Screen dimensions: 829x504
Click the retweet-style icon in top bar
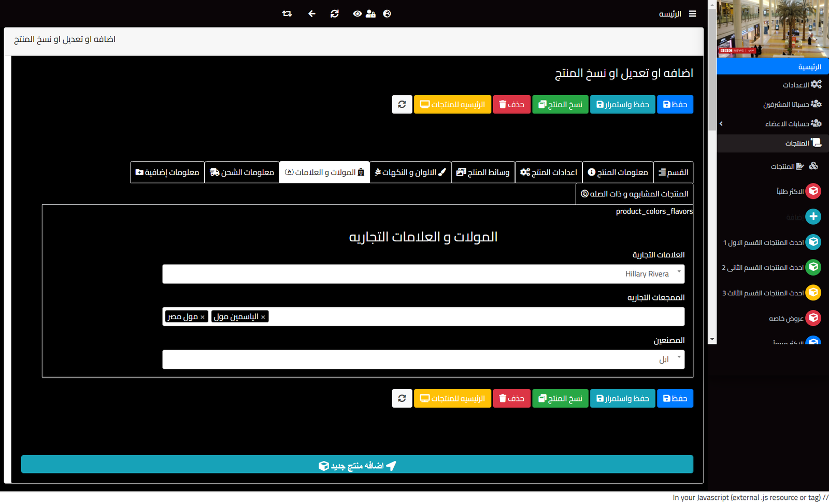(287, 14)
